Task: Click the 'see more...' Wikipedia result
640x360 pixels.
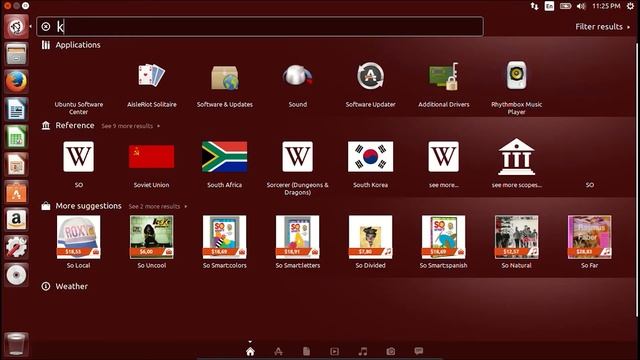Action: [444, 164]
